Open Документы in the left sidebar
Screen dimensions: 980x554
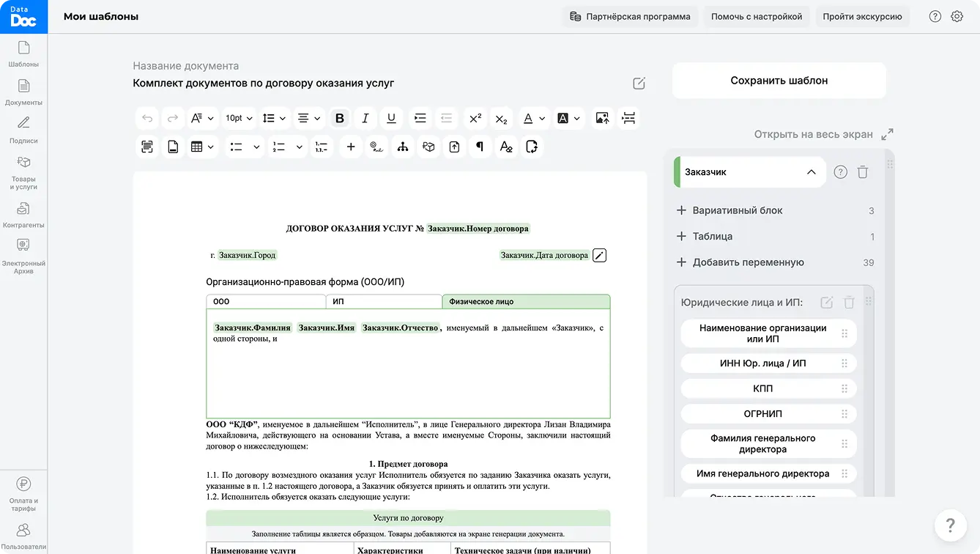pos(23,92)
